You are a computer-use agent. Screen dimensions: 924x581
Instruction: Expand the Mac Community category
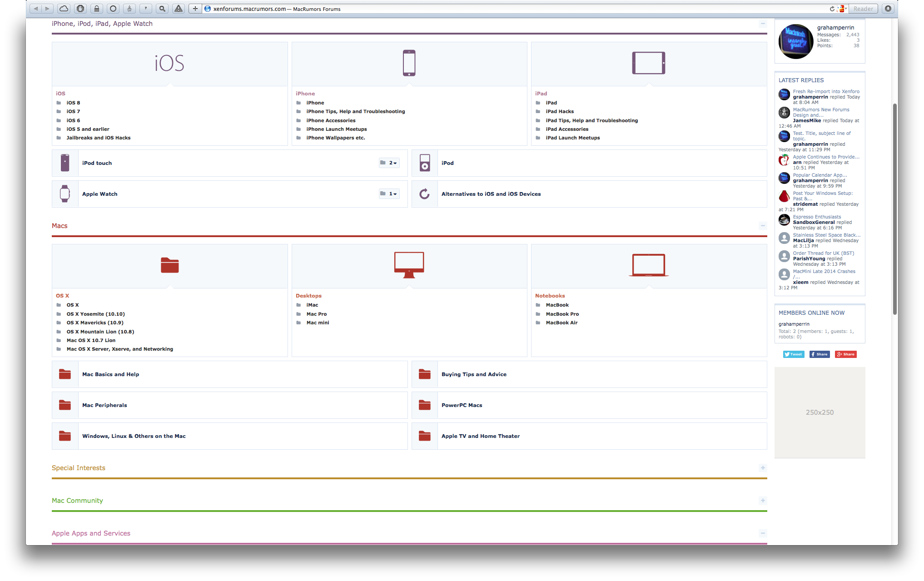click(x=763, y=500)
